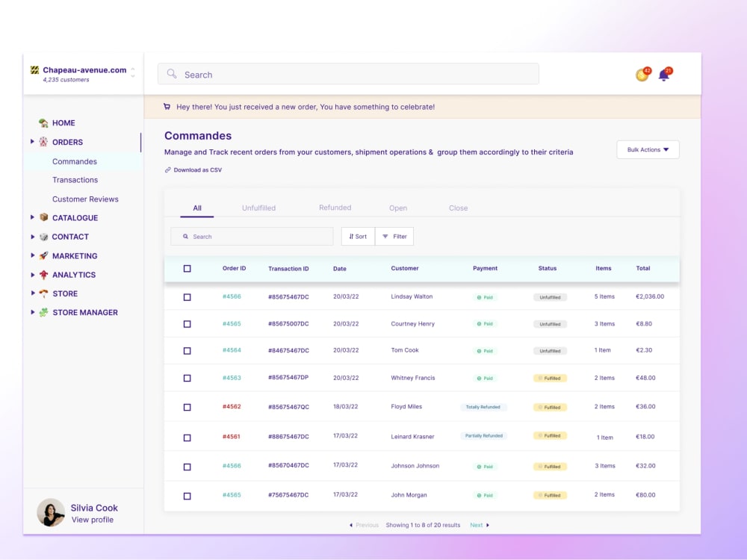The image size is (747, 560).
Task: Click Lindsay Walton's Unfulfilled status badge
Action: tap(551, 297)
